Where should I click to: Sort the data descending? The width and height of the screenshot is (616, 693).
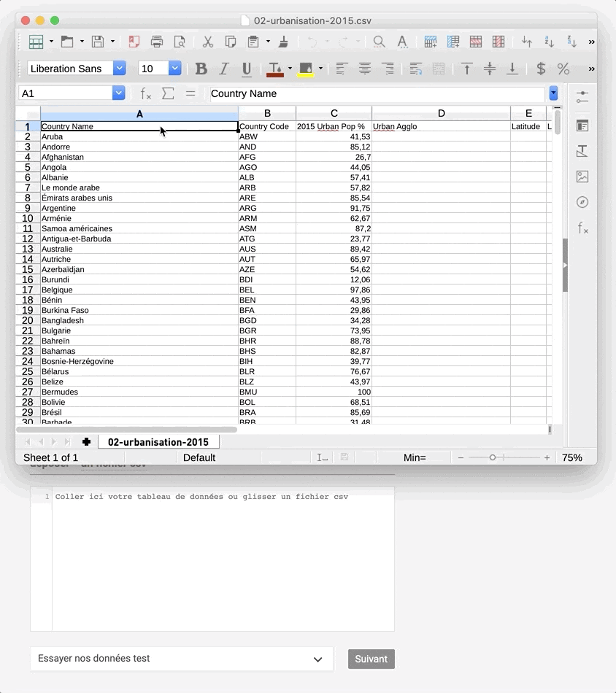point(571,42)
